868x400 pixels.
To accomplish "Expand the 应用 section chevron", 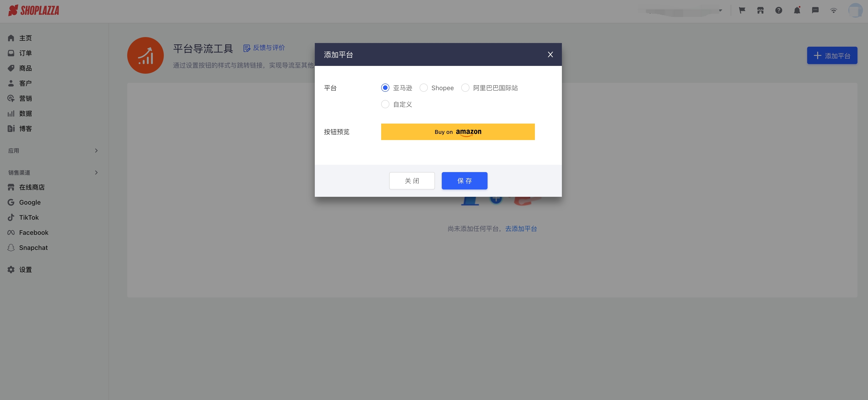I will (96, 151).
